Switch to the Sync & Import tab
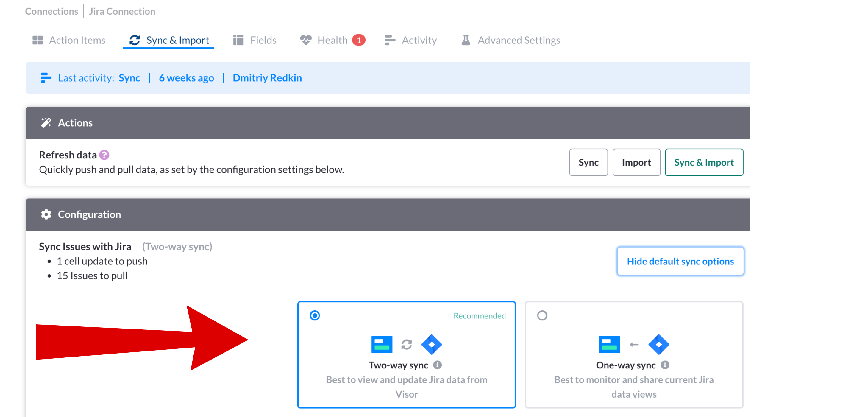 pos(169,40)
